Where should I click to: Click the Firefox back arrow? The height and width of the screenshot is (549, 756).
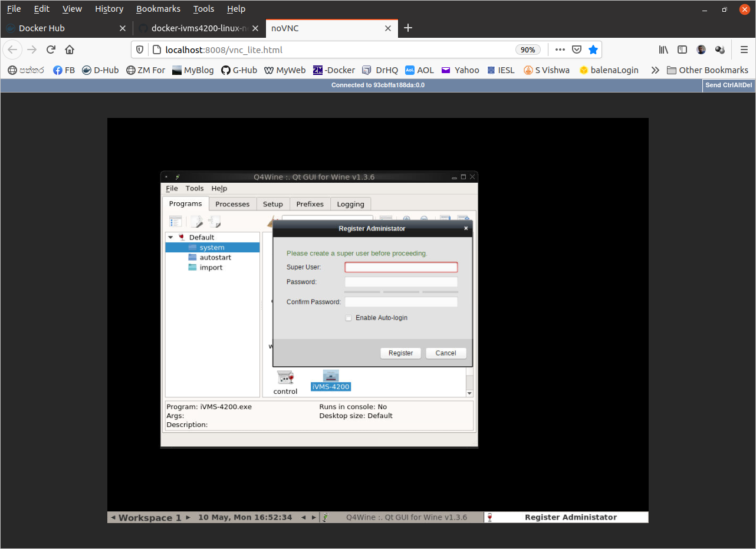13,50
